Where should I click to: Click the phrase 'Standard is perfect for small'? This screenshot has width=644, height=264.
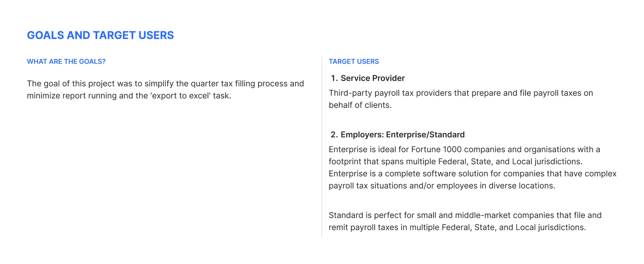(371, 215)
